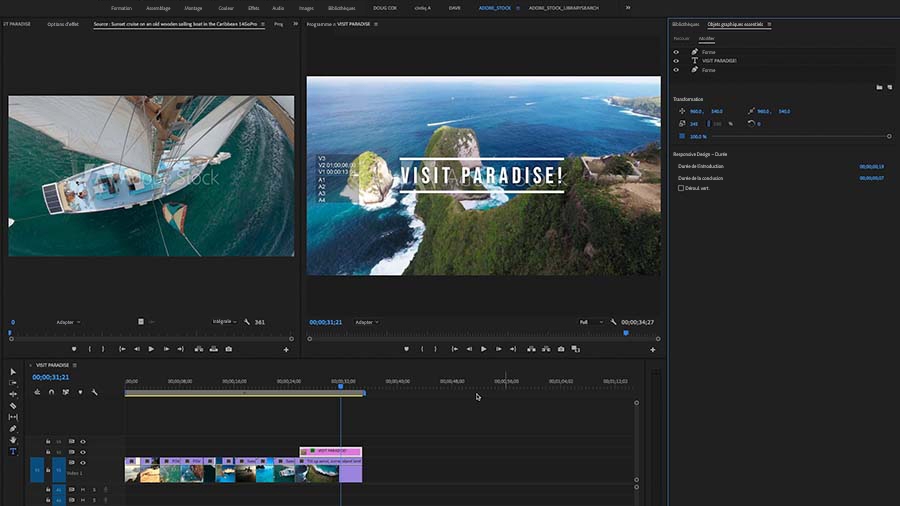The image size is (900, 506).
Task: Open the Source monitor Adapter zoom dropdown
Action: (68, 322)
